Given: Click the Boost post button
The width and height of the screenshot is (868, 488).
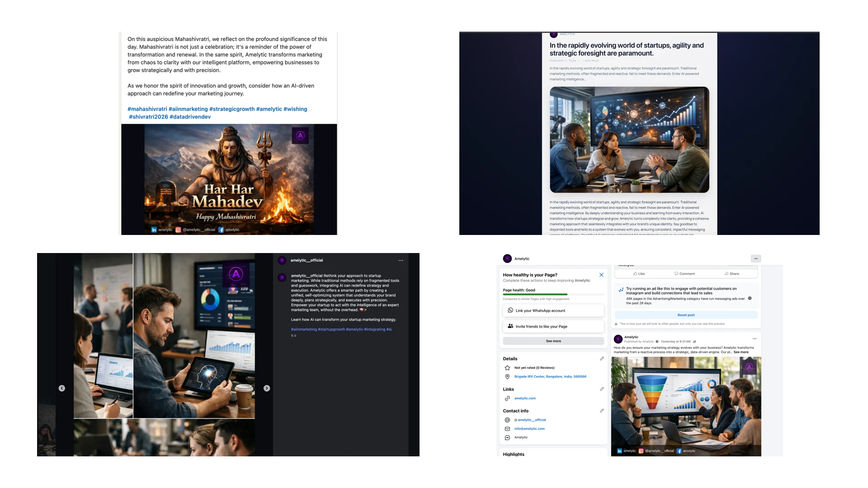Looking at the screenshot, I should pyautogui.click(x=686, y=315).
